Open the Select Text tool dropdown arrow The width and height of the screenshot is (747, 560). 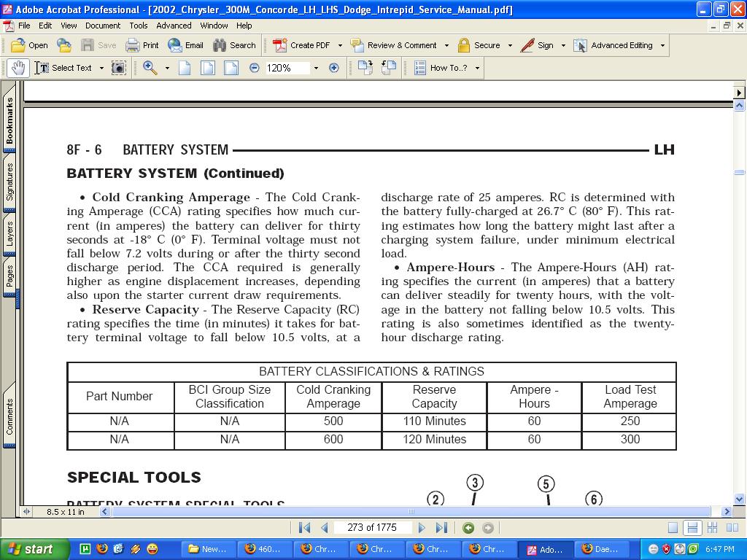click(x=101, y=68)
